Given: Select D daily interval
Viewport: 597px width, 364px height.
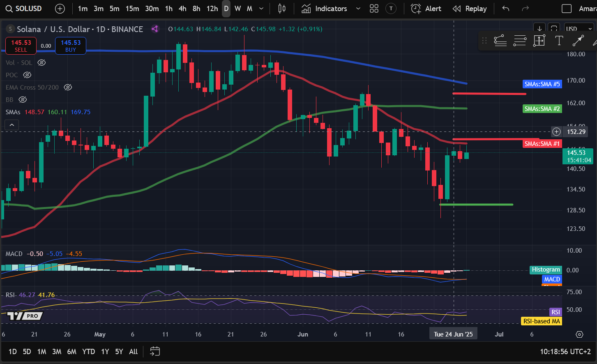Looking at the screenshot, I should point(226,9).
